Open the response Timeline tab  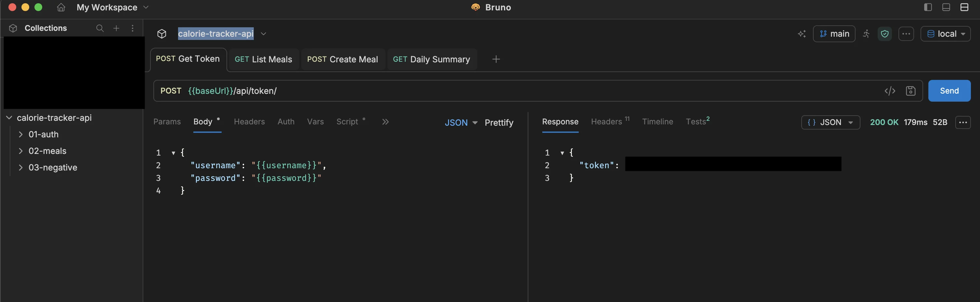[657, 122]
